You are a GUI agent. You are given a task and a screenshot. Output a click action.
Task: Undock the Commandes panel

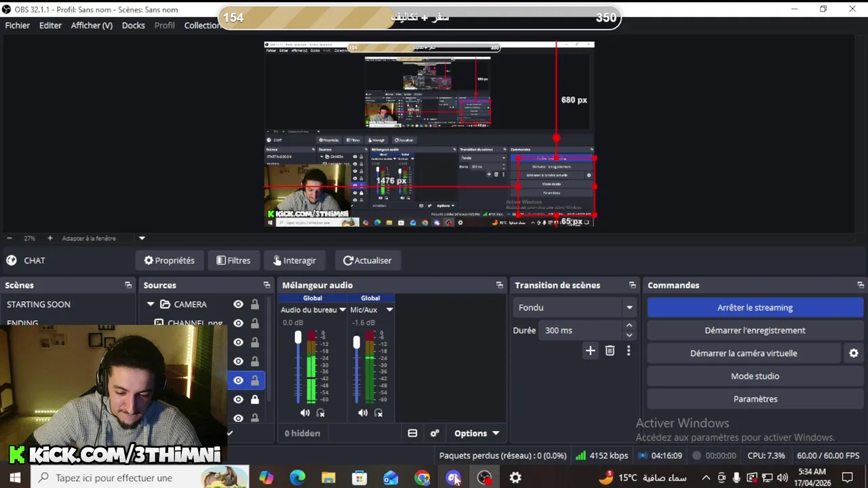point(861,285)
